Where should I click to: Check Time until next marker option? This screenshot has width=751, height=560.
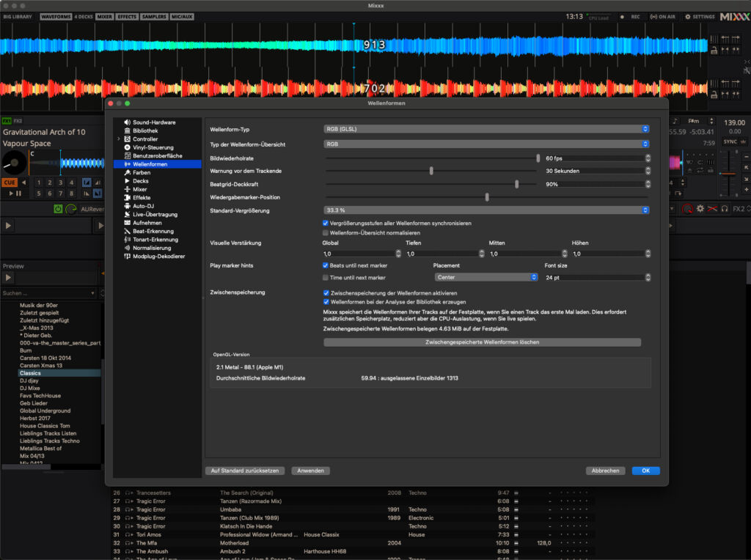(326, 278)
